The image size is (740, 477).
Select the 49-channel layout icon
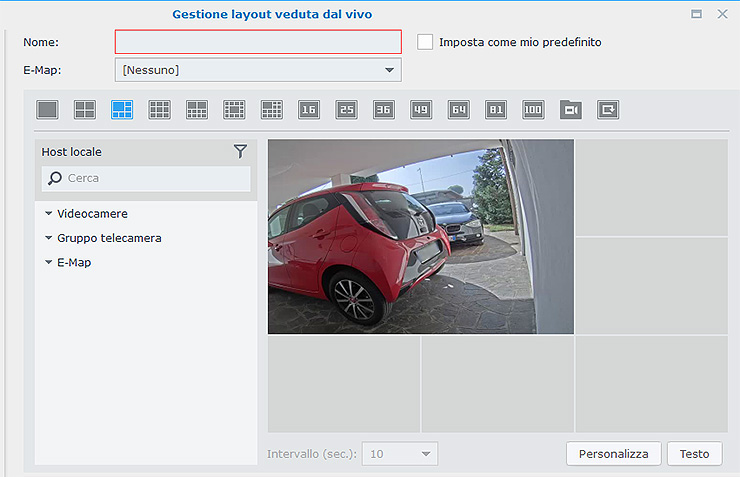[421, 110]
